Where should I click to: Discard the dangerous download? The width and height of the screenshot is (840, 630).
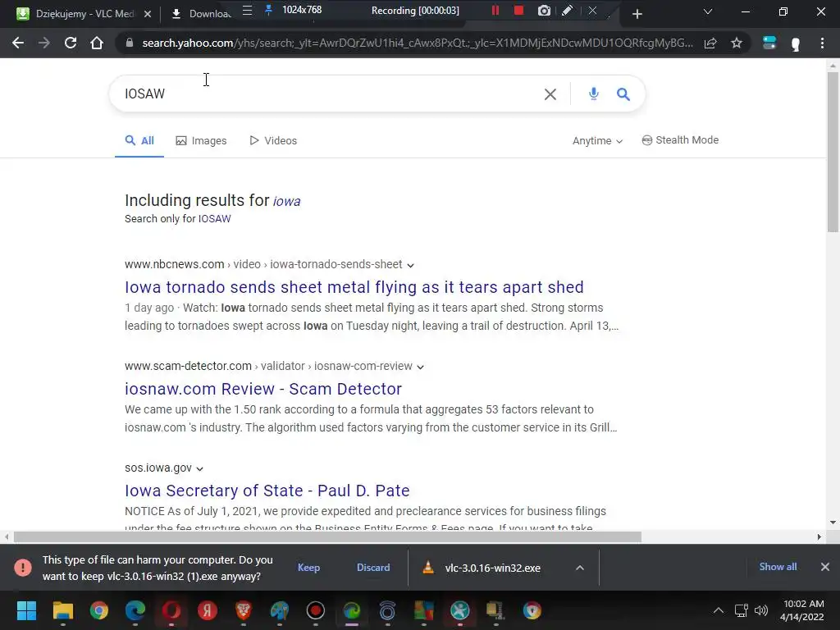coord(373,568)
